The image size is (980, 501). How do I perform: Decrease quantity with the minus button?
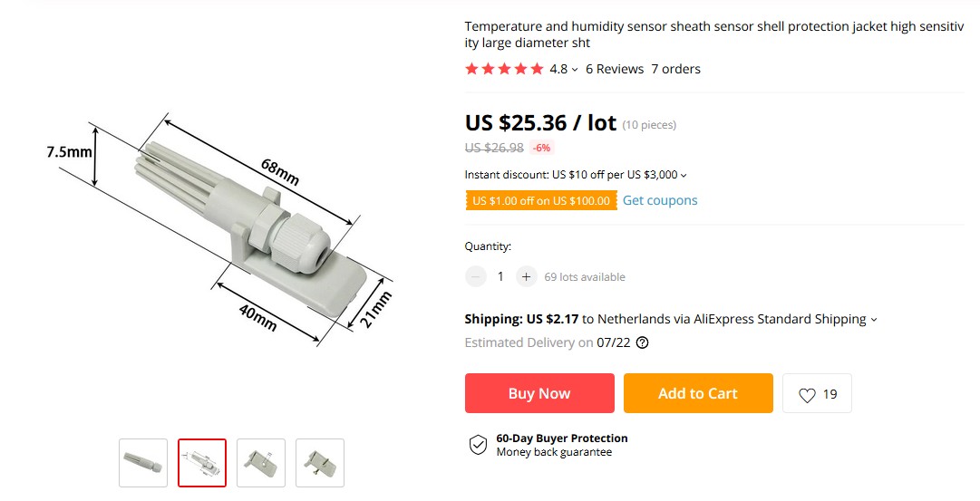click(476, 276)
